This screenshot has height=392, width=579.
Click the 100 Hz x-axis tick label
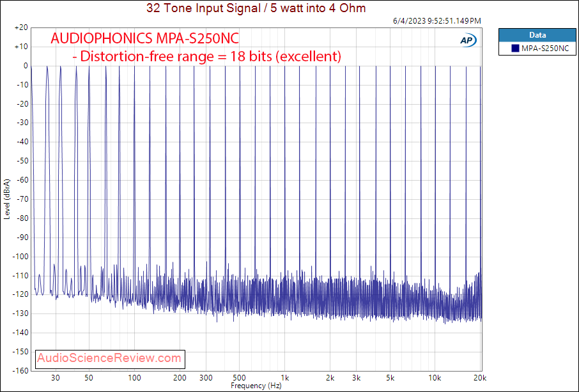[134, 378]
